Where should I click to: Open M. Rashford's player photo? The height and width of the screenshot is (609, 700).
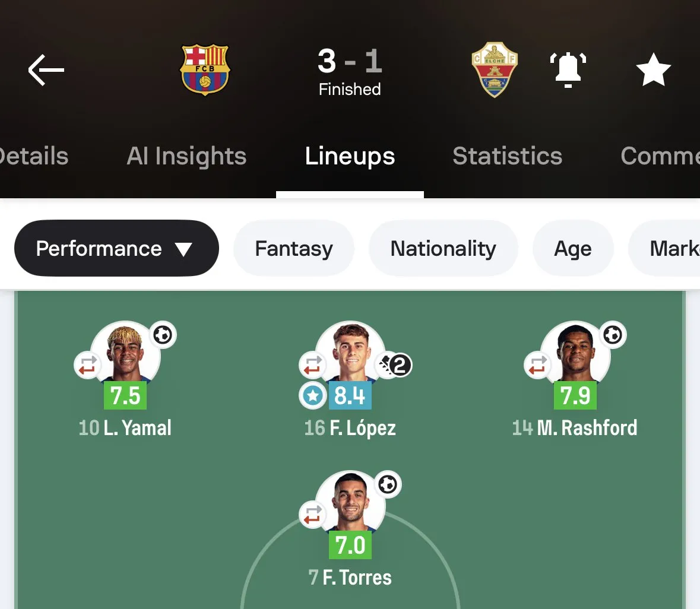point(576,353)
